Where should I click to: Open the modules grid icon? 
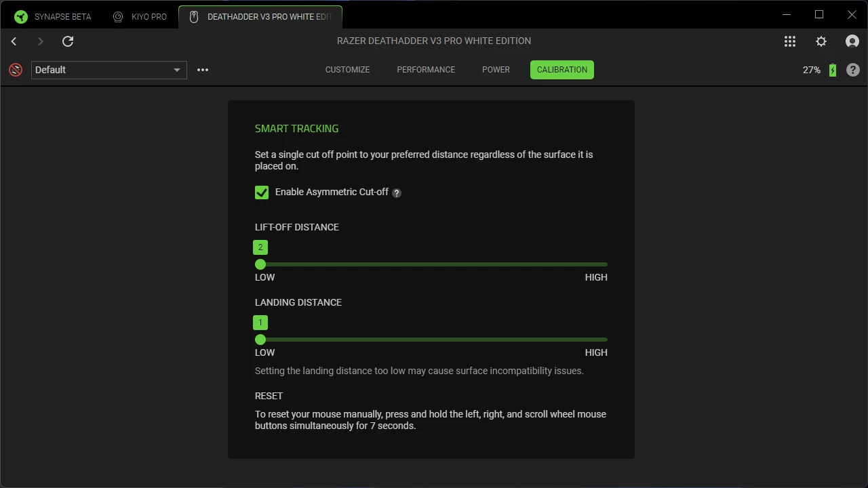pos(790,41)
